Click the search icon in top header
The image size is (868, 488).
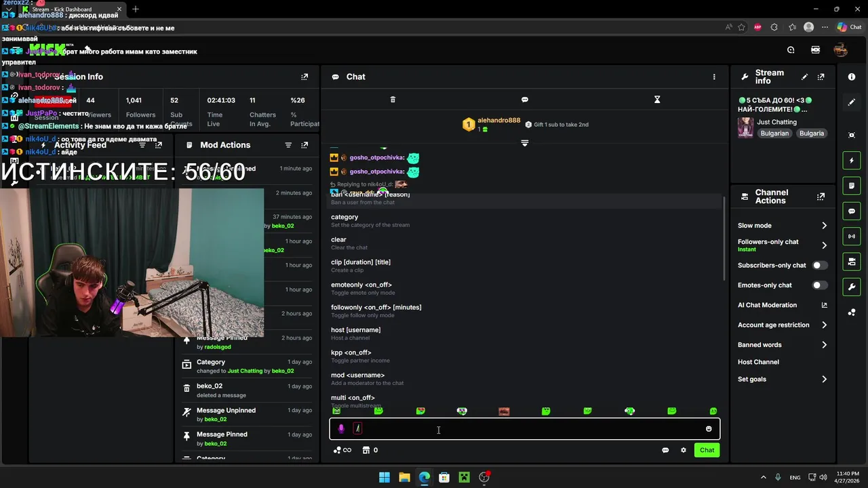pos(791,49)
